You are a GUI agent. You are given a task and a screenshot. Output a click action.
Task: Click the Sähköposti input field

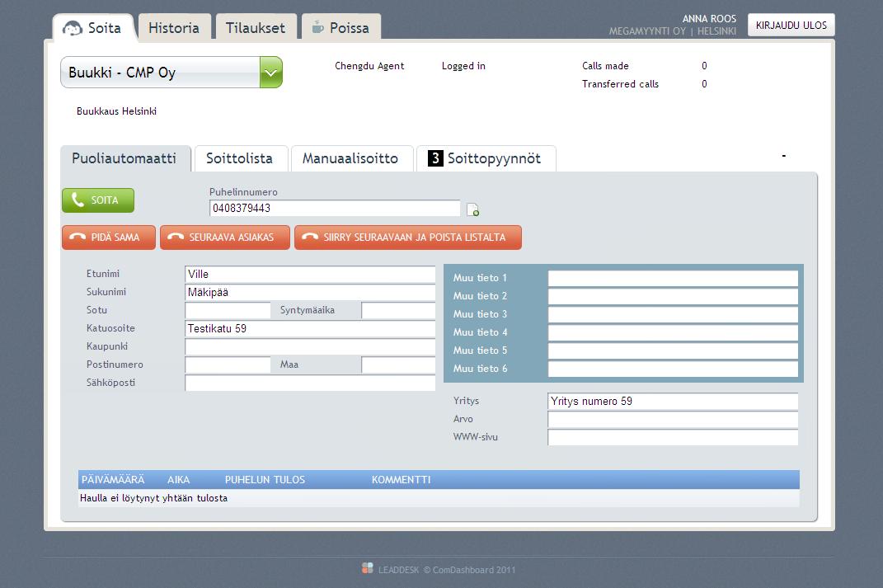point(310,383)
